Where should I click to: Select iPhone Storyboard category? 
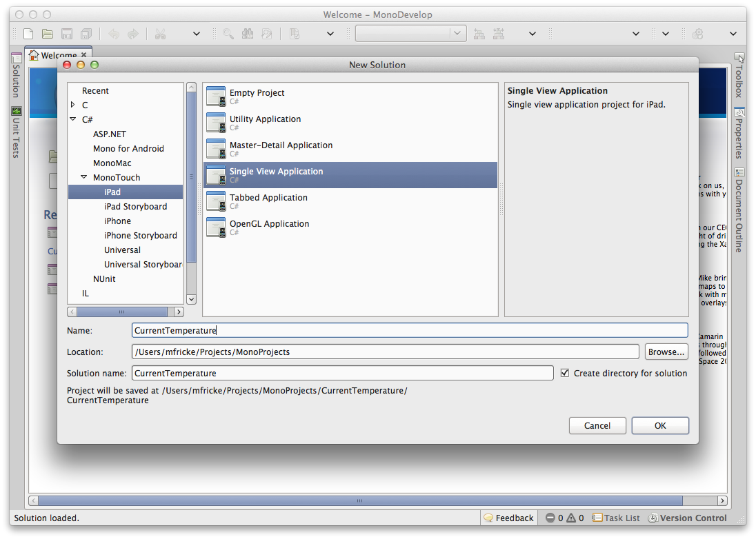pos(140,235)
